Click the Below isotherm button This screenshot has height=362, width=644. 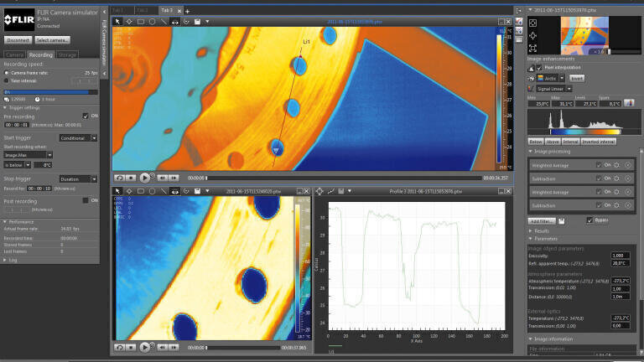pyautogui.click(x=536, y=142)
